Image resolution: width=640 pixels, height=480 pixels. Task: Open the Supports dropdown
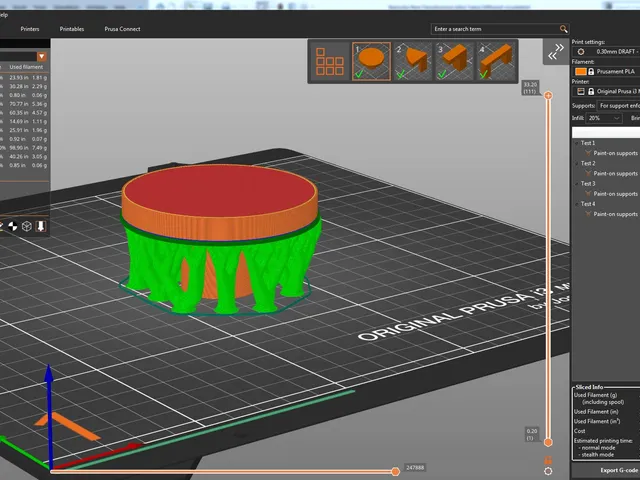619,106
